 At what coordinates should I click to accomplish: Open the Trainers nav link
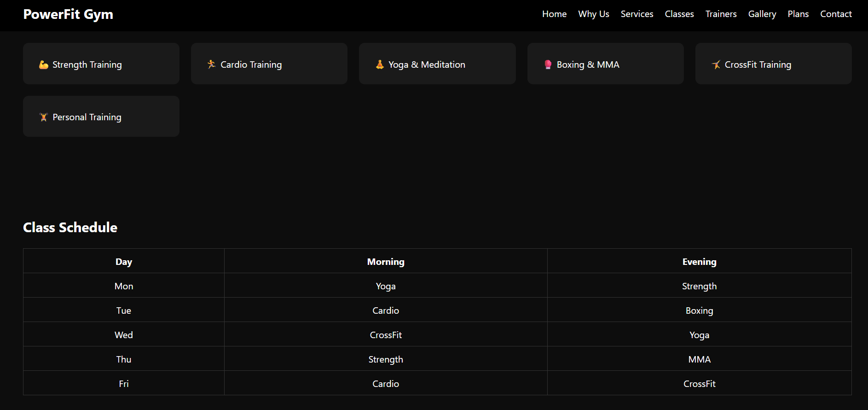tap(721, 14)
